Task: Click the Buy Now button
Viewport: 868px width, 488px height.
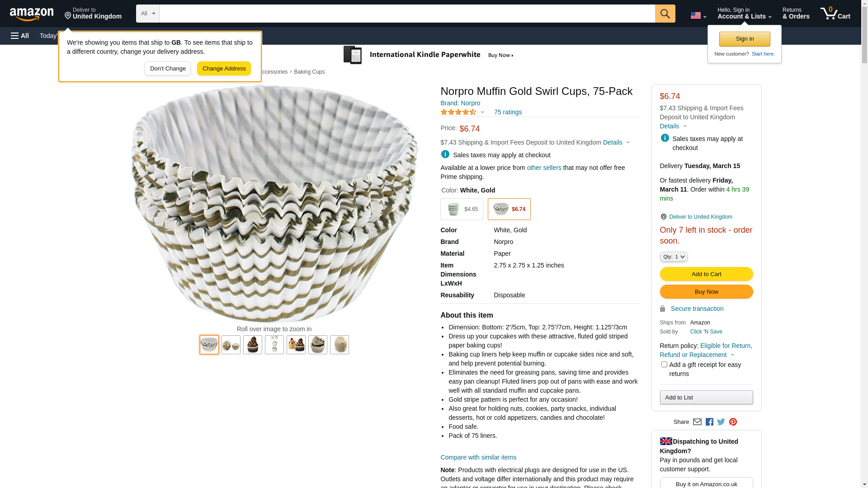Action: click(x=706, y=292)
